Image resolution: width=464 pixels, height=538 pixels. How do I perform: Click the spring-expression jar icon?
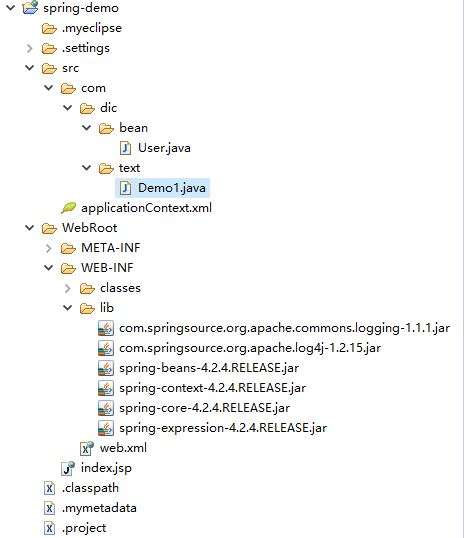(x=106, y=428)
